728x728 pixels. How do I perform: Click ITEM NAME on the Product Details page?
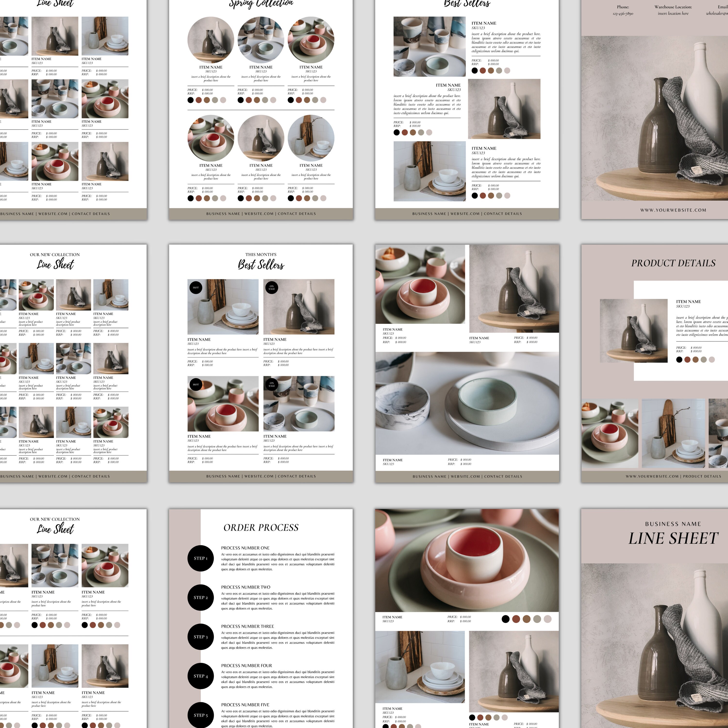point(688,301)
